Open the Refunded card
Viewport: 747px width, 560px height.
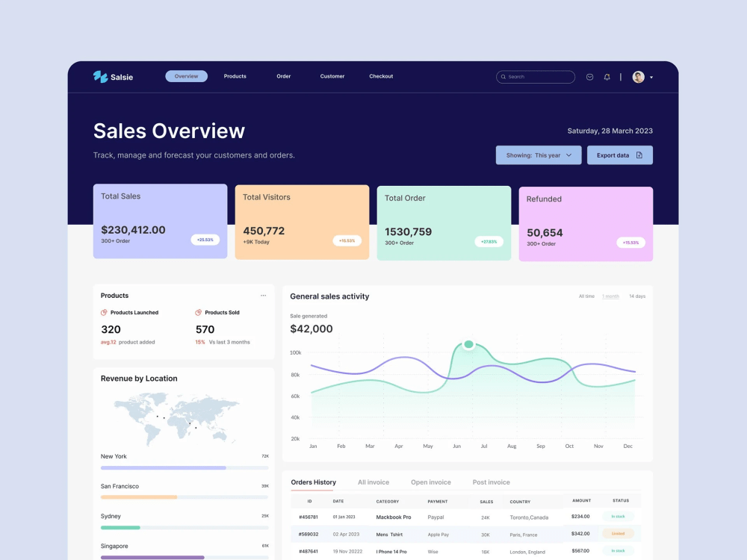(586, 224)
